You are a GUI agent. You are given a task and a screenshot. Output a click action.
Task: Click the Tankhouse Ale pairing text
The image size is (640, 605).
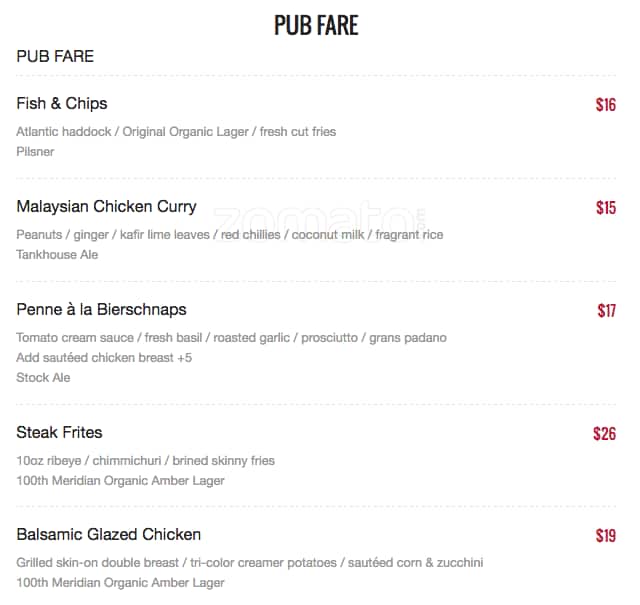click(x=57, y=255)
